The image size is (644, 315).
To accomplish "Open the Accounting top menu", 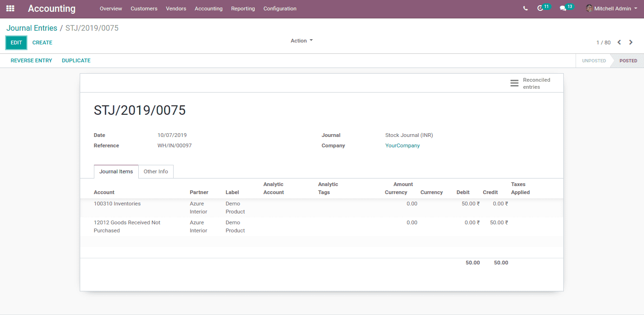I will (209, 9).
